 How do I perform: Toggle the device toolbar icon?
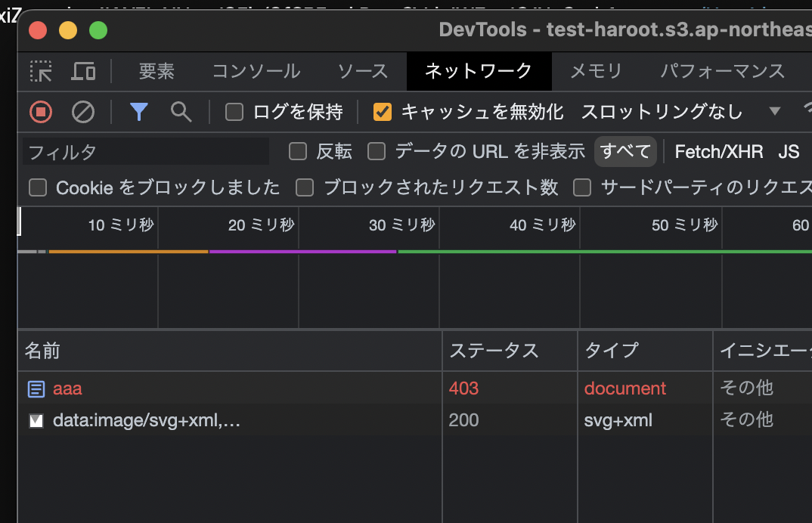(83, 72)
